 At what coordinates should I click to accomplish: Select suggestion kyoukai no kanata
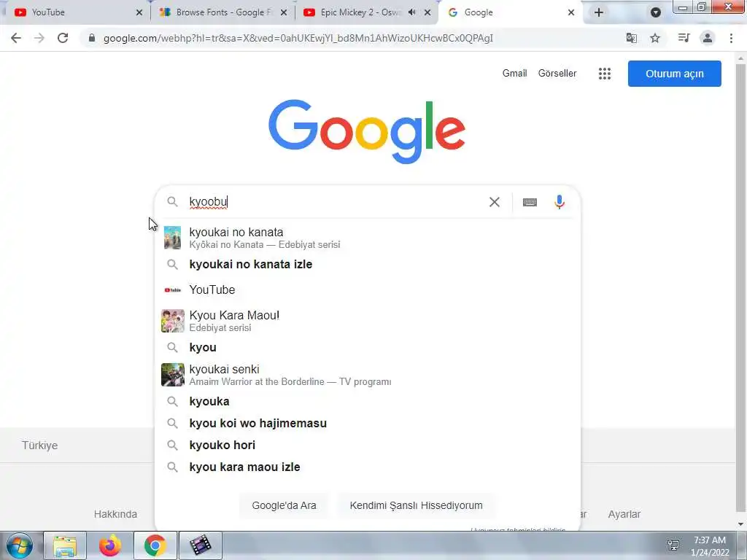367,238
